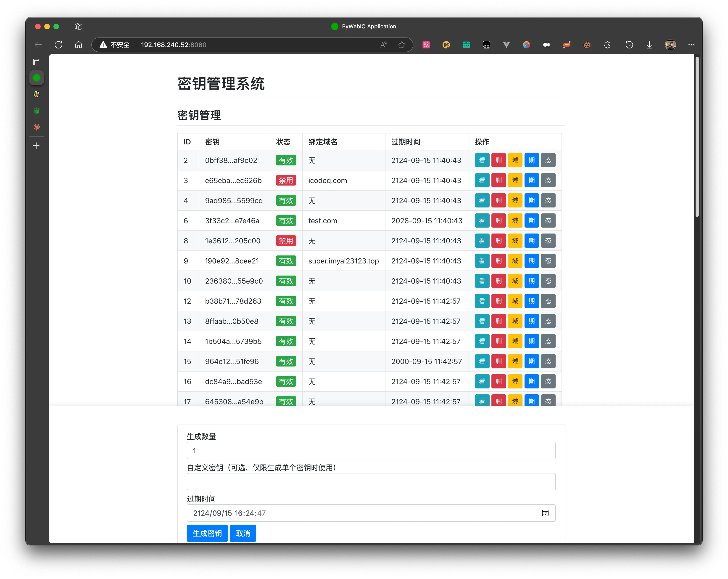Reload the page with the refresh icon
Image resolution: width=728 pixels, height=579 pixels.
[58, 45]
